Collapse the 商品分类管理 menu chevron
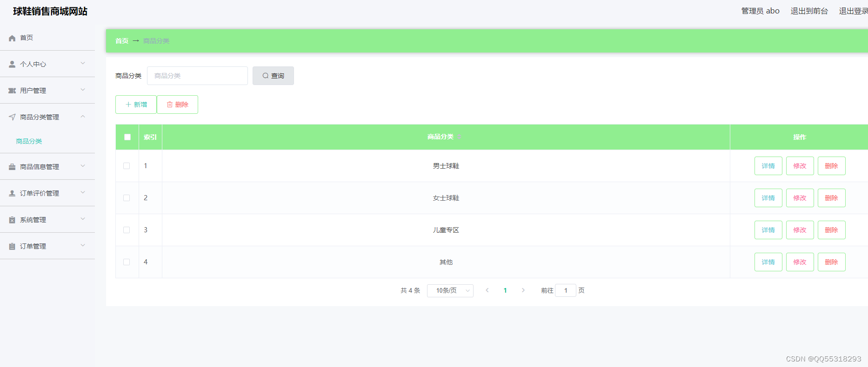 83,116
